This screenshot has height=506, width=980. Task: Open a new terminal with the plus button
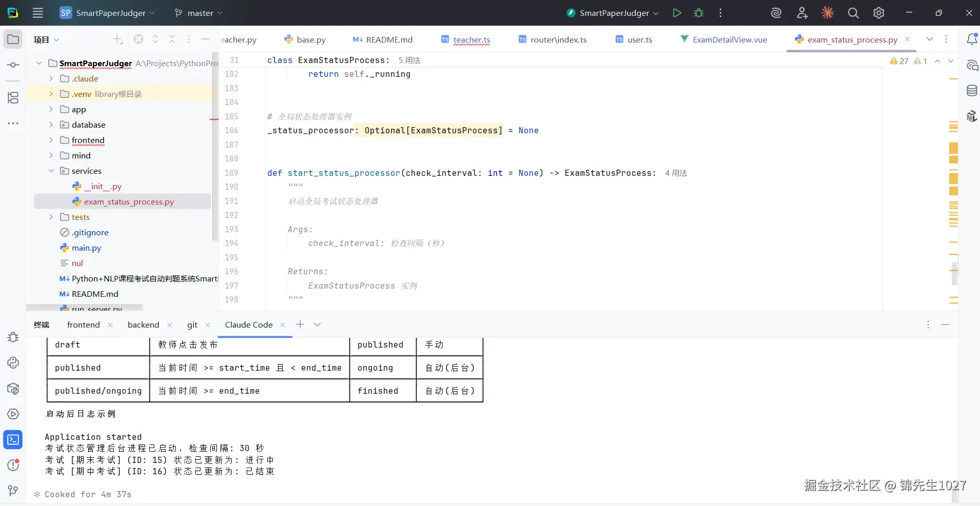301,325
